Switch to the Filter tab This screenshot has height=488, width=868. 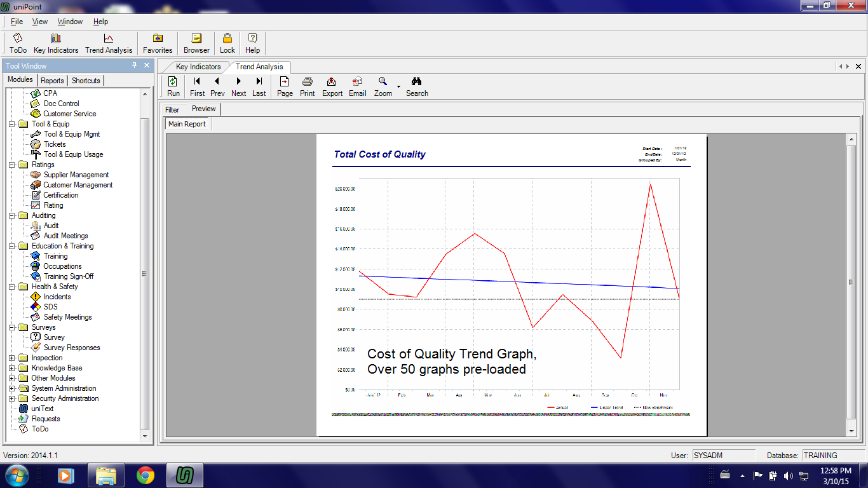172,109
